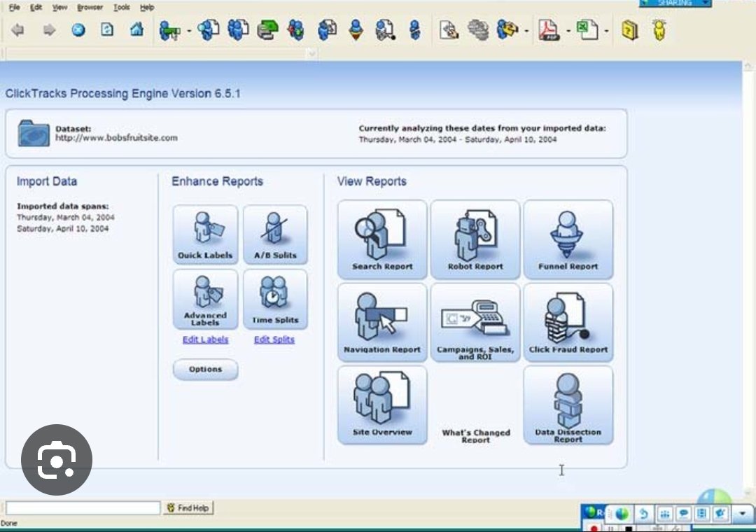Image resolution: width=756 pixels, height=532 pixels.
Task: Open the Search Report
Action: [382, 239]
